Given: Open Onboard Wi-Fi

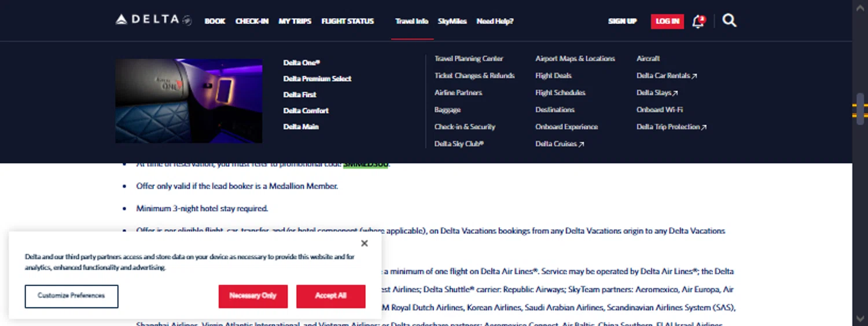Looking at the screenshot, I should point(660,109).
